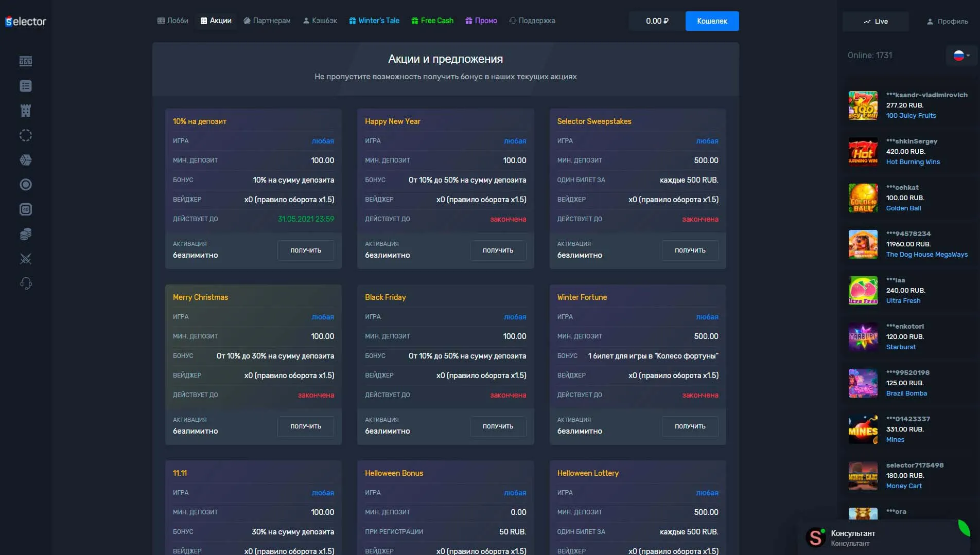
Task: Click the Selector logo
Action: (26, 21)
